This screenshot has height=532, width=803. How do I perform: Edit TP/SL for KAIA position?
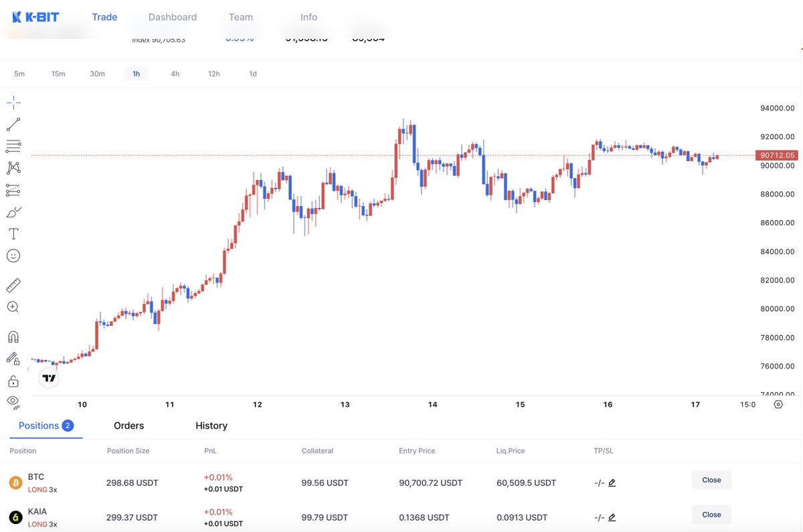(x=612, y=517)
